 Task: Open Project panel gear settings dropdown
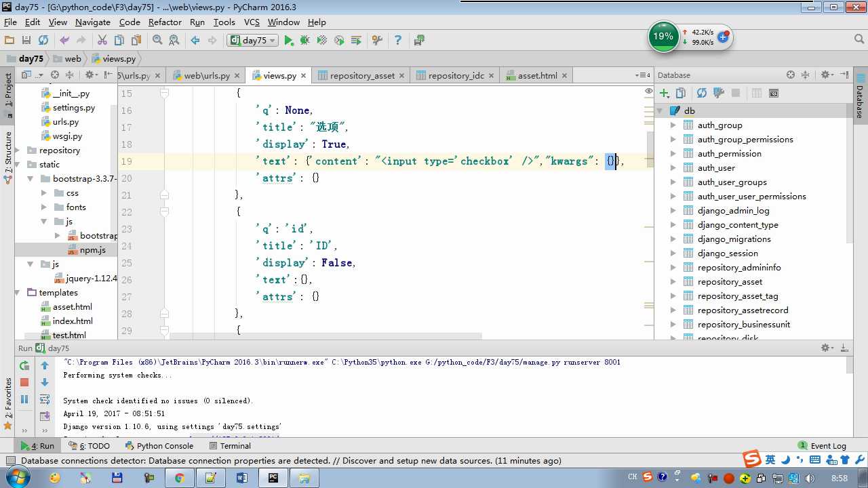point(90,75)
